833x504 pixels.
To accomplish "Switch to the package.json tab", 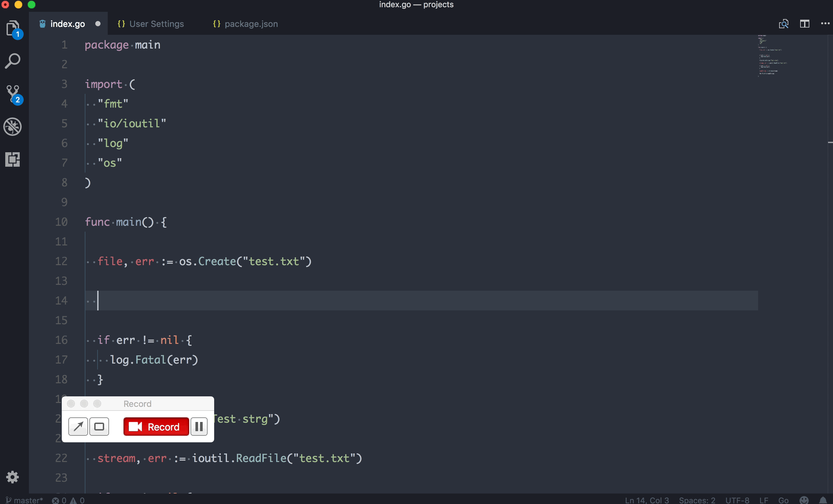I will pyautogui.click(x=251, y=24).
